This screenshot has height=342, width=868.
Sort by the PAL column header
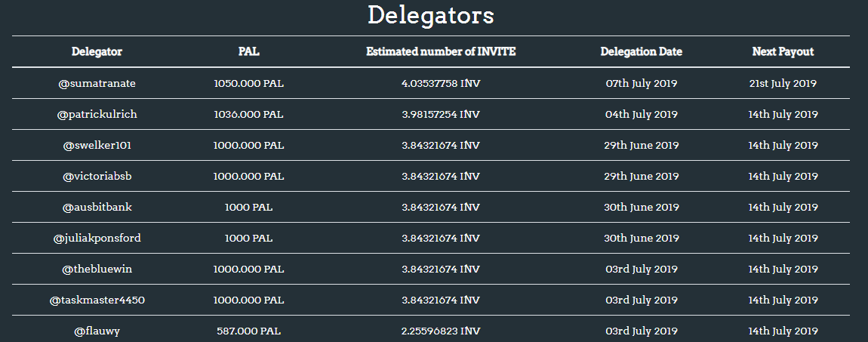click(x=248, y=51)
